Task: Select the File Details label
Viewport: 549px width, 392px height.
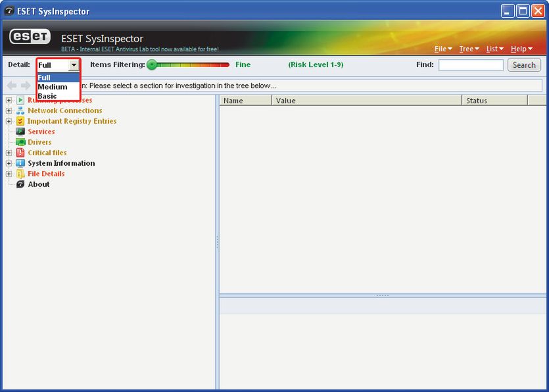Action: (x=46, y=174)
